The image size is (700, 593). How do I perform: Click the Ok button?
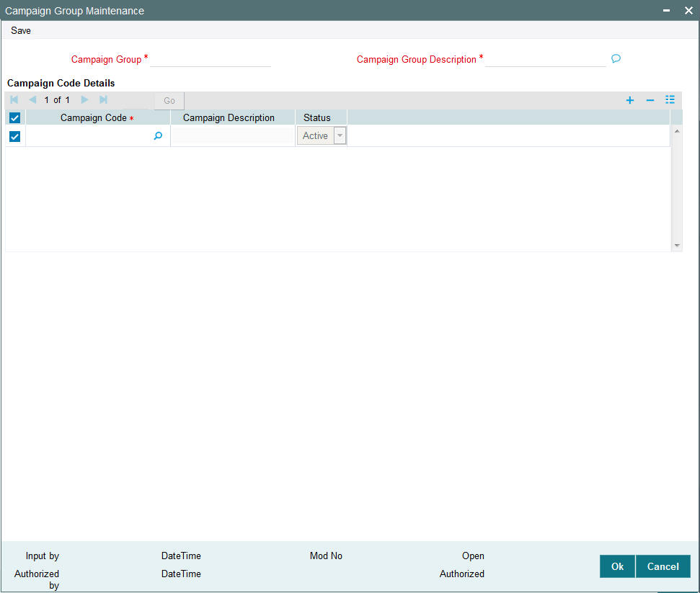tap(617, 566)
